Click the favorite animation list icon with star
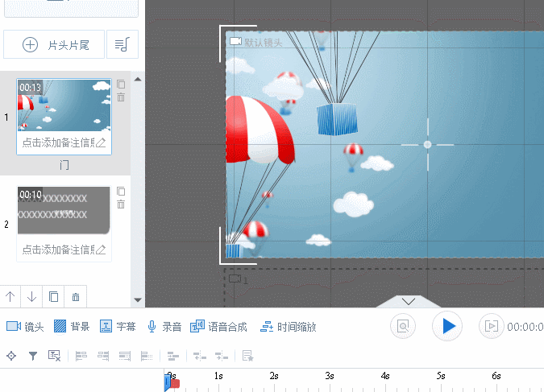 coord(248,356)
